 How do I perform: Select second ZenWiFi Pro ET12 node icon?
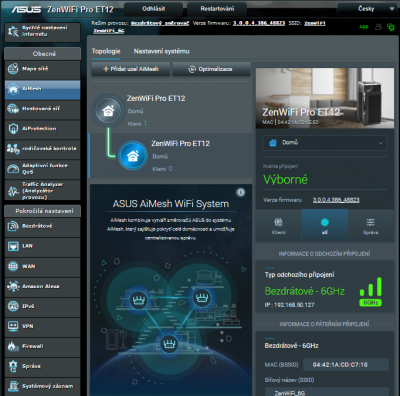[x=133, y=156]
